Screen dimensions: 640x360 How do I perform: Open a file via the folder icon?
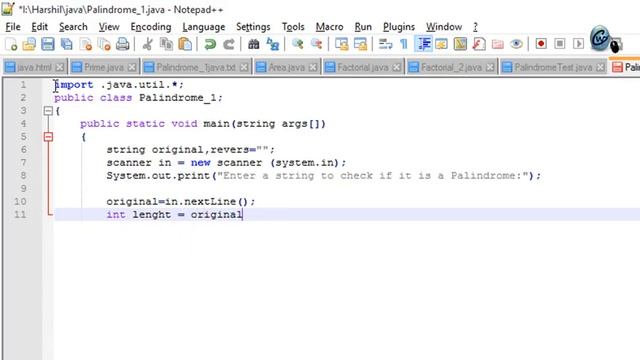coord(29,44)
